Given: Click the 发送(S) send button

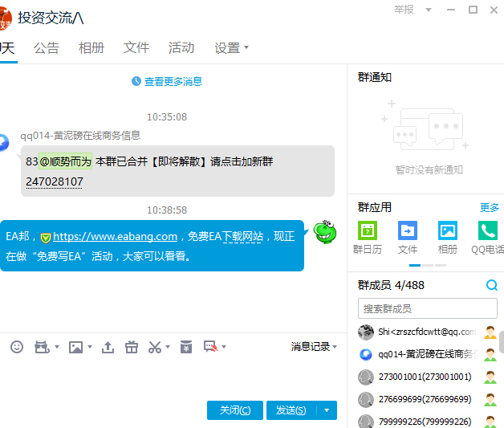Looking at the screenshot, I should coord(291,410).
